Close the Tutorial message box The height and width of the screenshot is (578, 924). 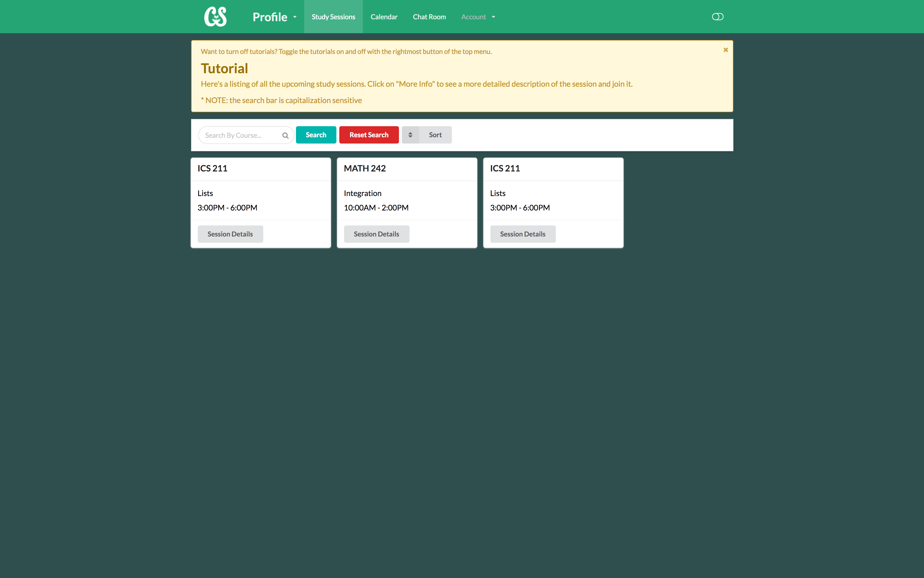(725, 50)
